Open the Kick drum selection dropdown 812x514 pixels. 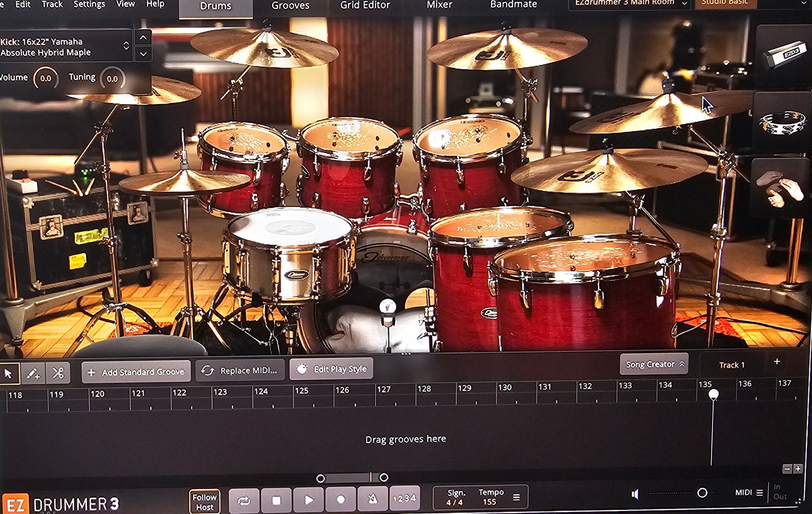pos(126,46)
